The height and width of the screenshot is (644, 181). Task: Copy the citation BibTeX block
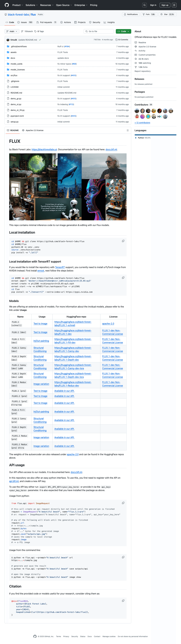[123, 600]
